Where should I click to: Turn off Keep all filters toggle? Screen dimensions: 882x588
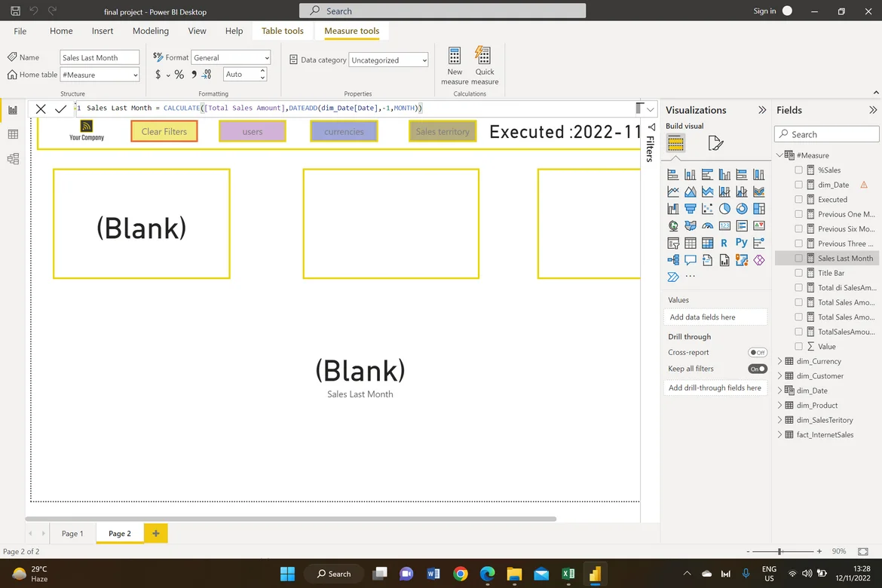[757, 369]
